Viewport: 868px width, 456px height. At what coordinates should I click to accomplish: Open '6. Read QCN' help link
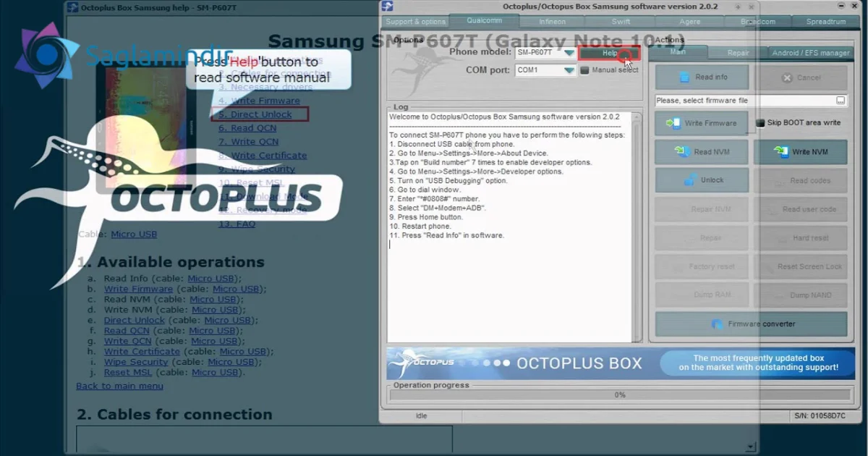point(247,128)
